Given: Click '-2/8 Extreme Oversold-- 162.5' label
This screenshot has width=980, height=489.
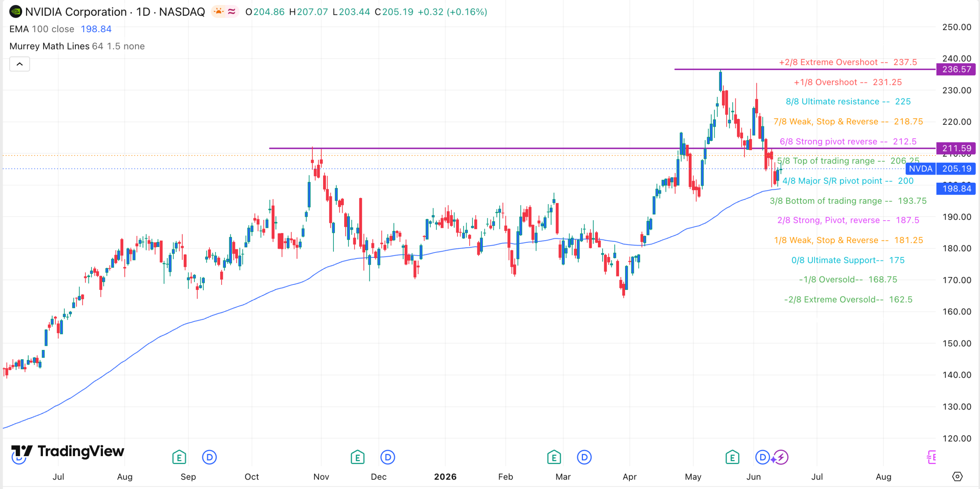Looking at the screenshot, I should (x=848, y=299).
